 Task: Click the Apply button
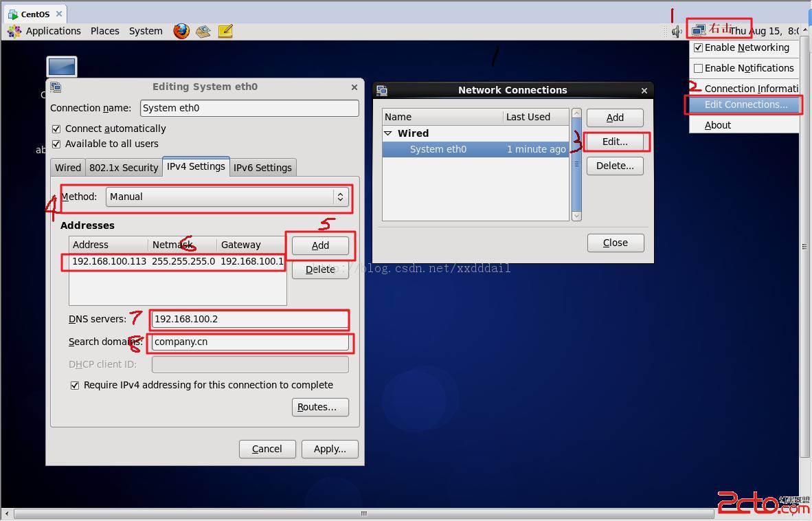330,449
